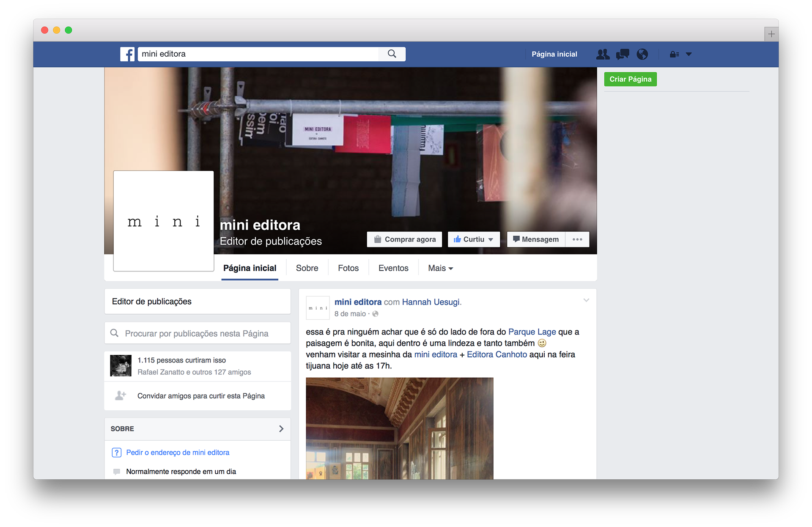Image resolution: width=812 pixels, height=527 pixels.
Task: Click the green fullscreen window button
Action: point(69,30)
